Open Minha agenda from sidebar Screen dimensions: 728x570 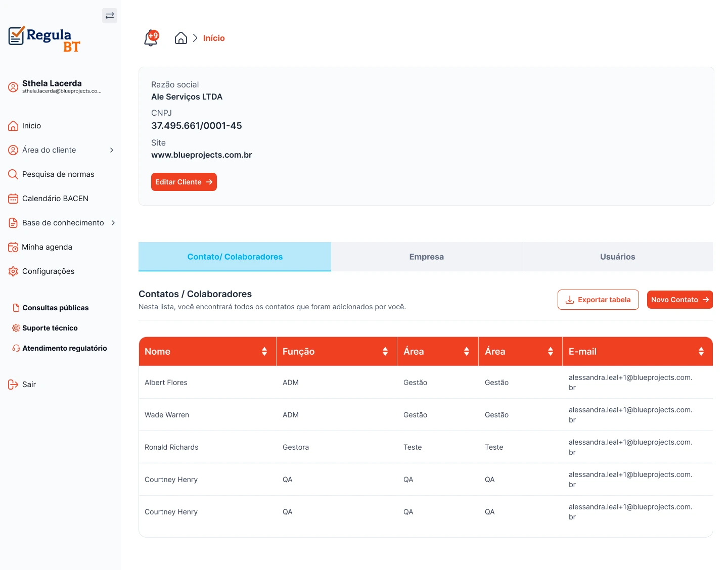[x=47, y=247]
